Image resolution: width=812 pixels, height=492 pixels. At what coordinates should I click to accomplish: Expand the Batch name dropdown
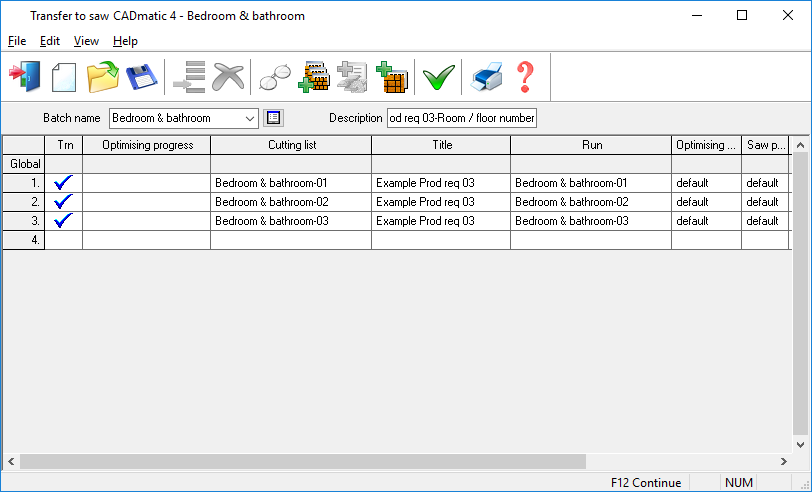pos(249,118)
